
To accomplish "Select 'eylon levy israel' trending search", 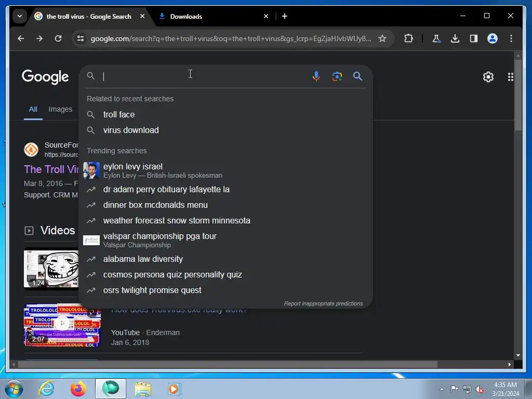I will pyautogui.click(x=225, y=170).
